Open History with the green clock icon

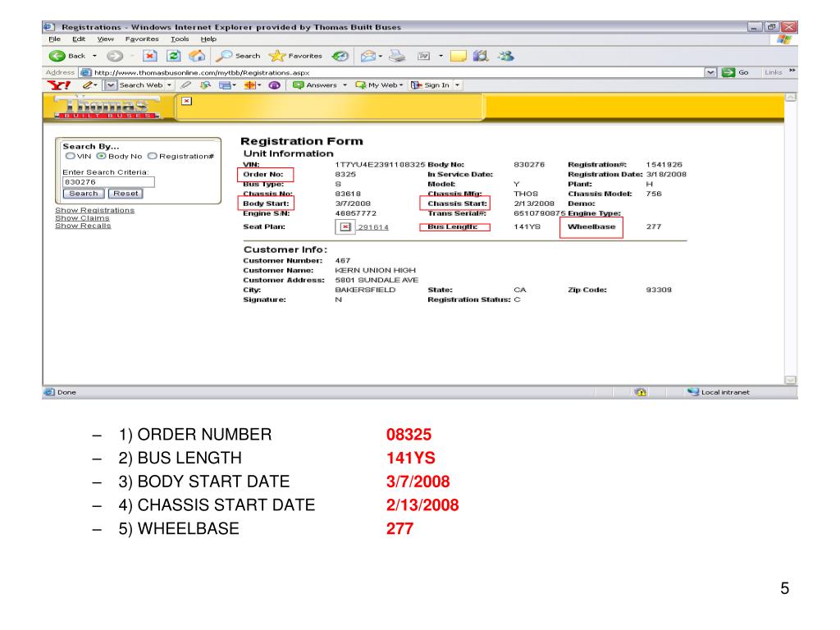(x=340, y=56)
